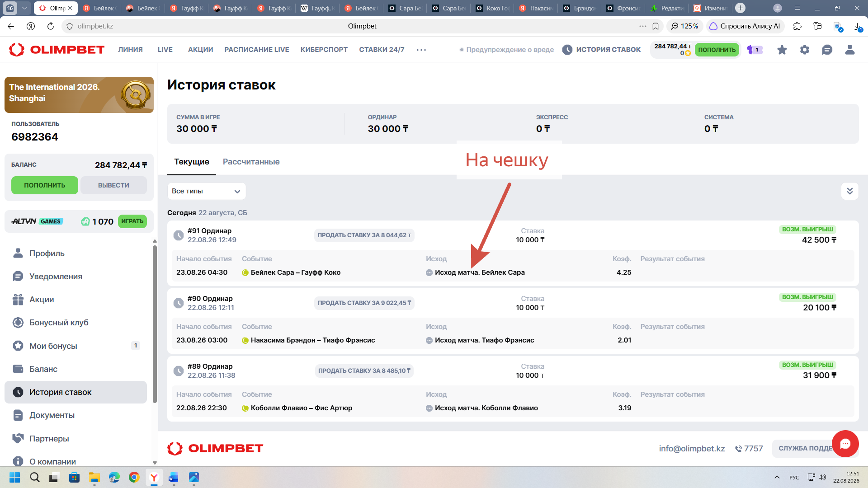
Task: Open the Olimpbet logo home link
Action: click(x=57, y=50)
